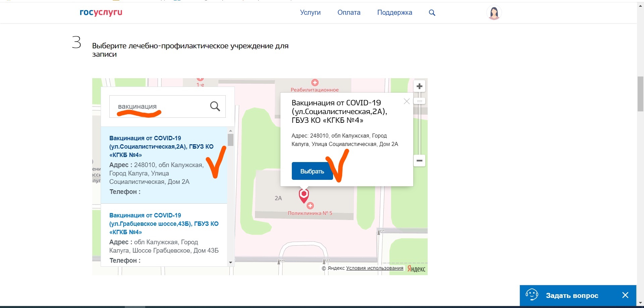Open Яндекс Условия использования link
644x308 pixels.
click(x=375, y=268)
